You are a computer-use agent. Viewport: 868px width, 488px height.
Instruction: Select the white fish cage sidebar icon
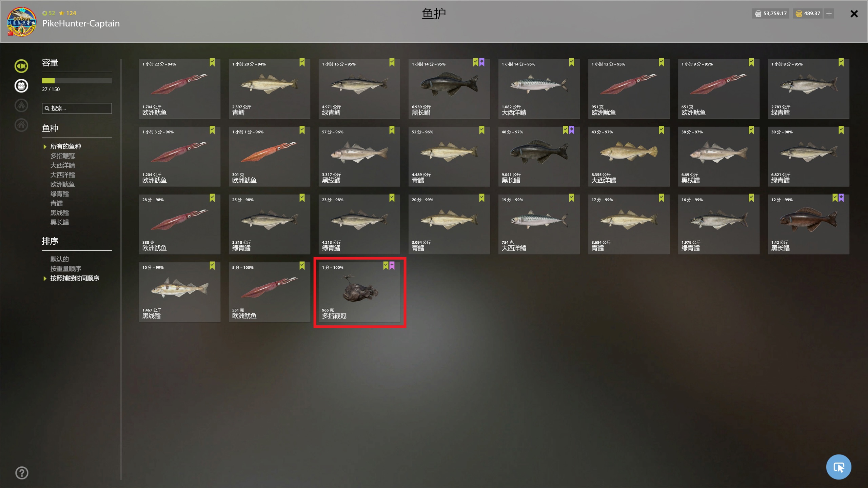point(21,85)
